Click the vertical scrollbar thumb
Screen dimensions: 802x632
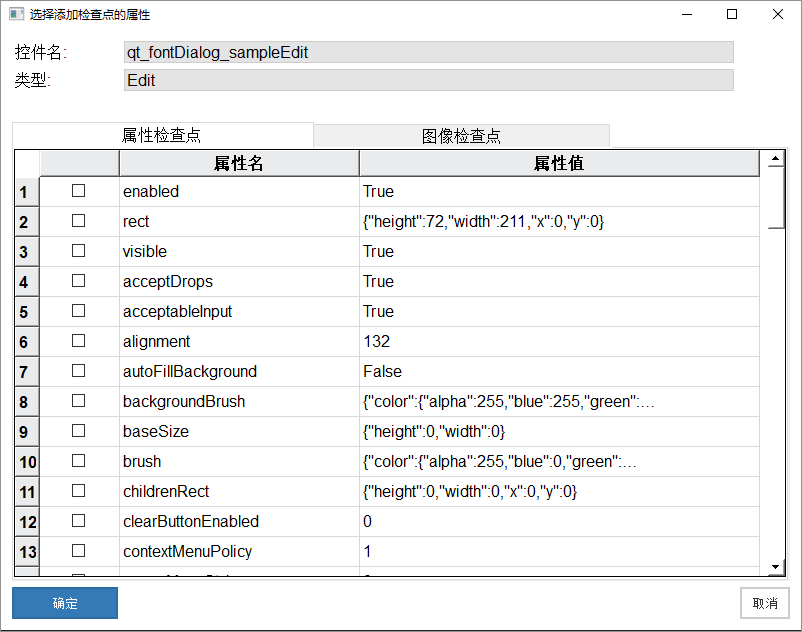[x=776, y=197]
